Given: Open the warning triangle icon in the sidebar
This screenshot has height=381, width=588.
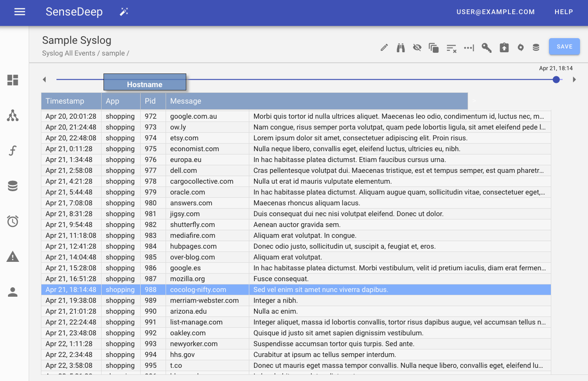Looking at the screenshot, I should pyautogui.click(x=13, y=257).
